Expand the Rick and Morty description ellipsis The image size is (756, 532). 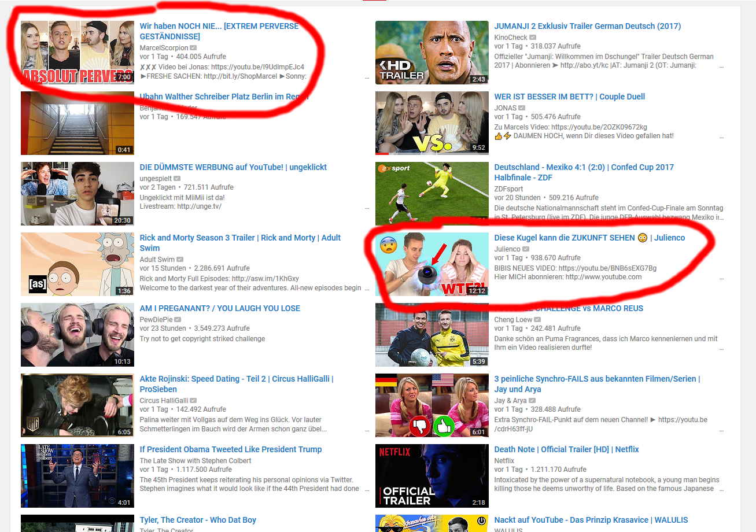(x=366, y=289)
